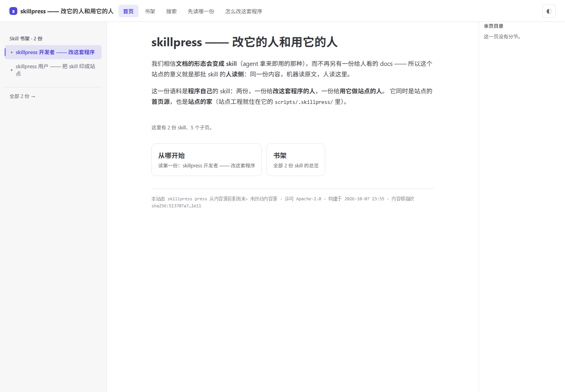This screenshot has height=392, width=565.
Task: Toggle the dark/light theme button
Action: point(549,11)
